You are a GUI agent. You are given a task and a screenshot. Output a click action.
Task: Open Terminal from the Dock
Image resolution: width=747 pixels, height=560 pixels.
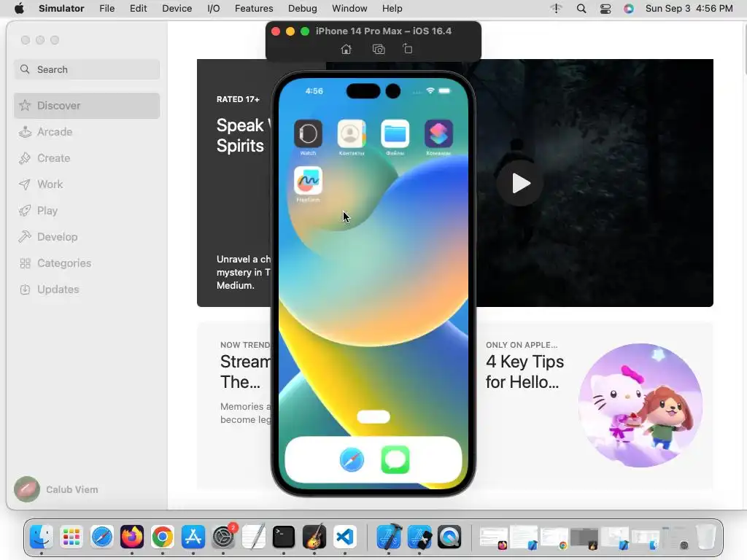(284, 537)
